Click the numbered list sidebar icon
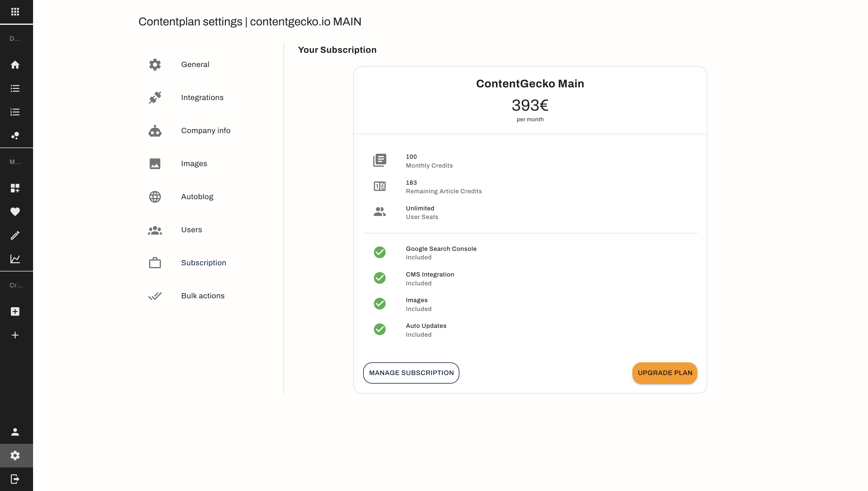868x491 pixels. click(x=15, y=112)
